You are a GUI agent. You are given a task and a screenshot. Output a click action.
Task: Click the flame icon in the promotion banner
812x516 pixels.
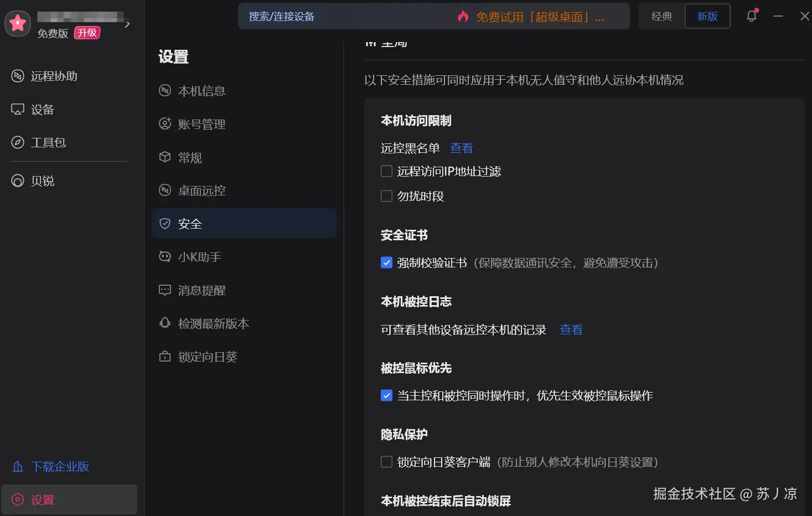click(x=463, y=17)
